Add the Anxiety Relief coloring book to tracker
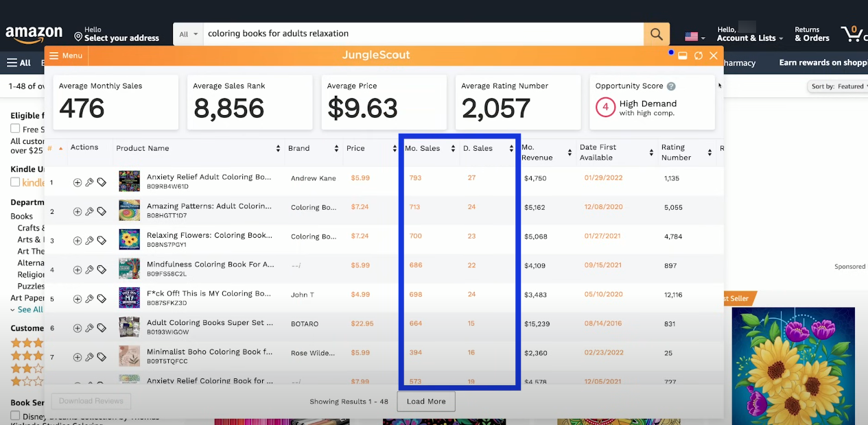 77,182
